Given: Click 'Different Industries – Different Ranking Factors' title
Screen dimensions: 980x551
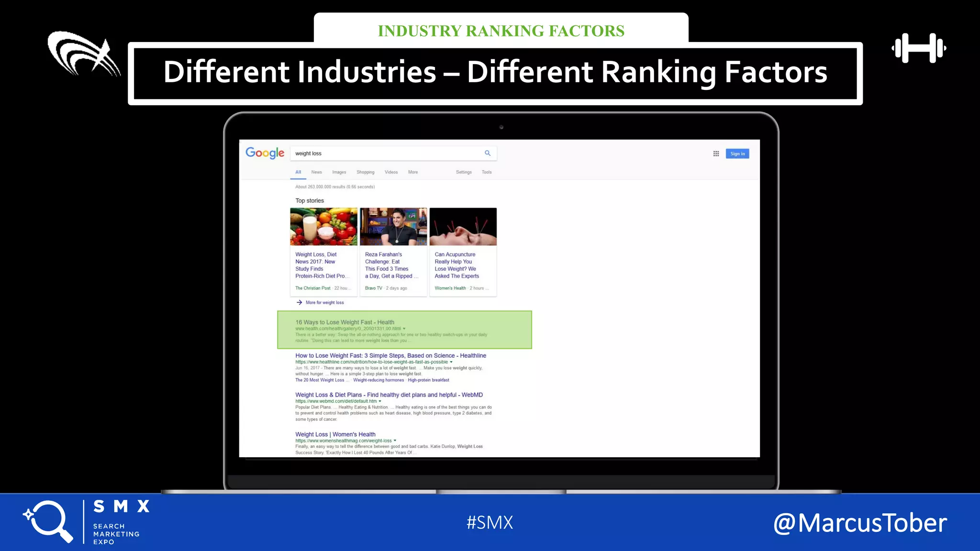Looking at the screenshot, I should 495,72.
